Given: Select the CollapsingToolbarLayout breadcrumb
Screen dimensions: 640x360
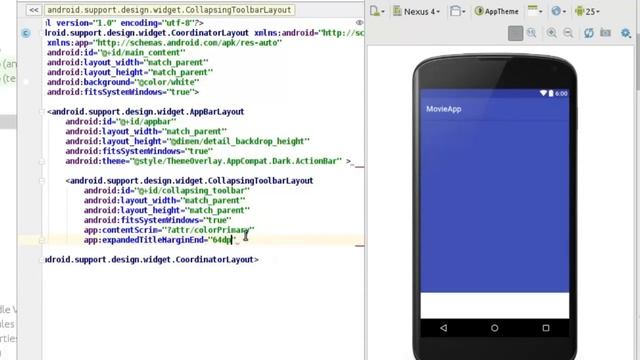Looking at the screenshot, I should tap(169, 10).
